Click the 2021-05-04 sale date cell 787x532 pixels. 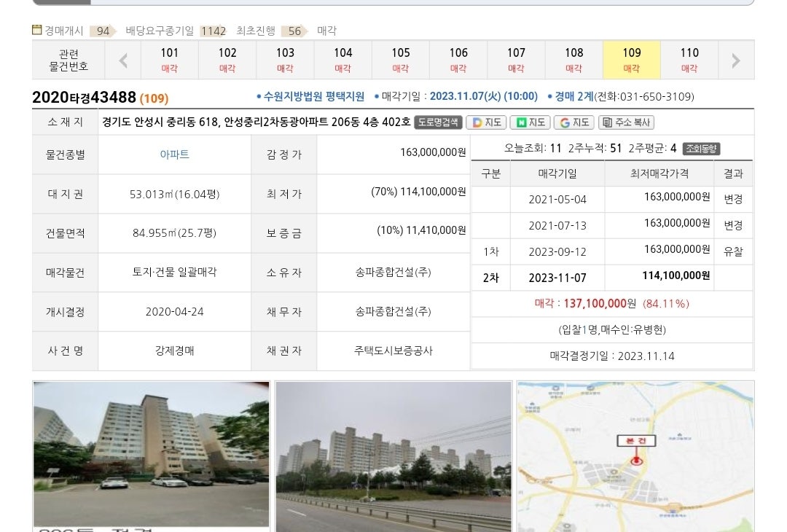click(x=557, y=199)
